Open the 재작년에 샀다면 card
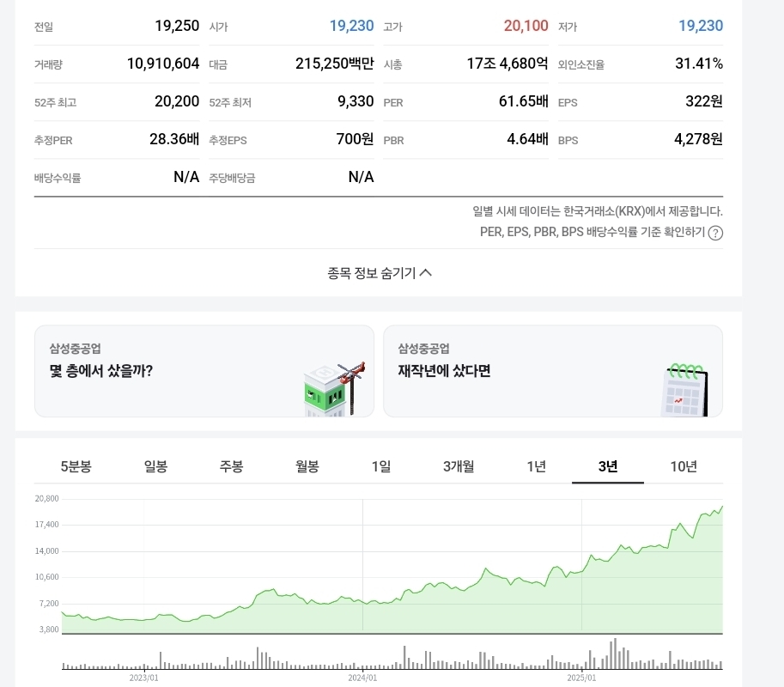 [553, 371]
